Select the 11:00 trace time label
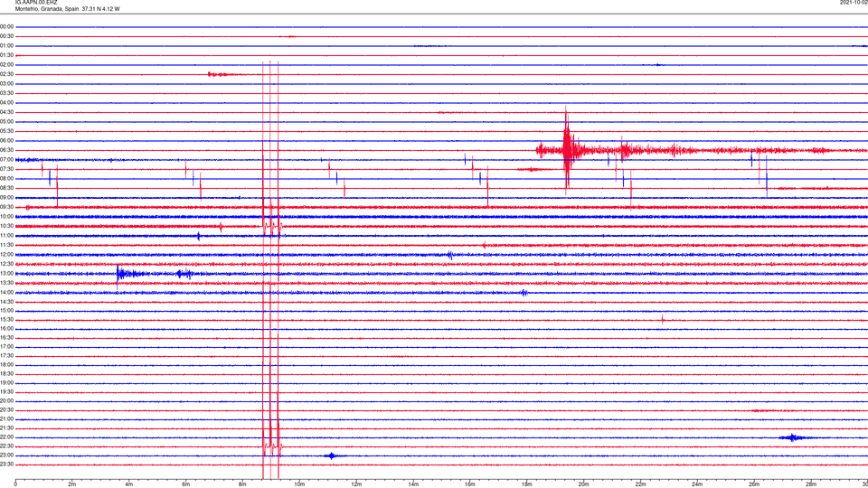 [7, 235]
